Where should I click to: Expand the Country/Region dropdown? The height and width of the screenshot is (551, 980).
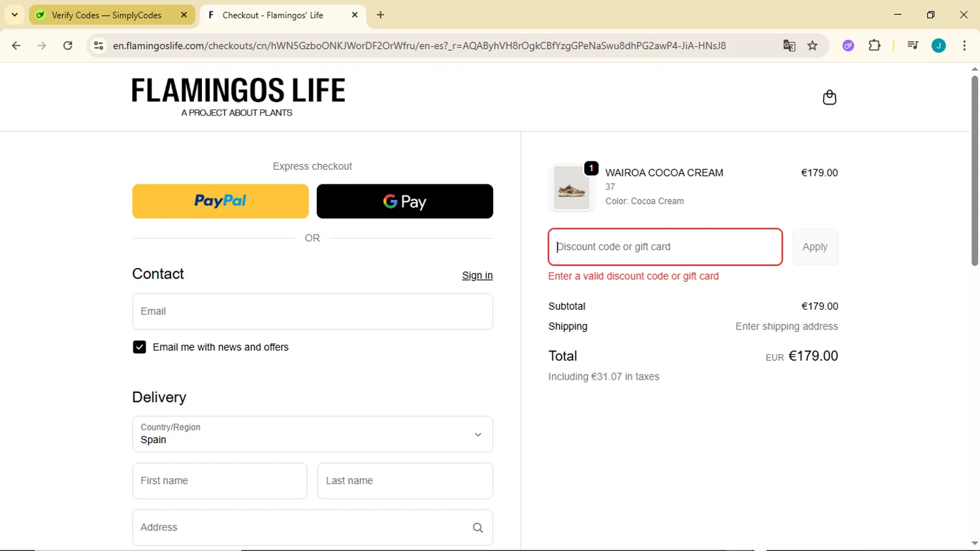pos(312,434)
